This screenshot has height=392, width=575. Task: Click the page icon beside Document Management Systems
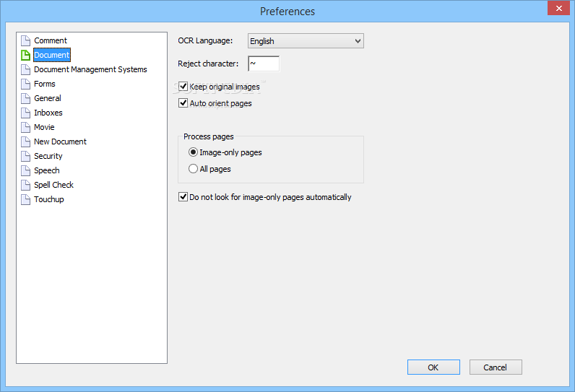[x=25, y=69]
